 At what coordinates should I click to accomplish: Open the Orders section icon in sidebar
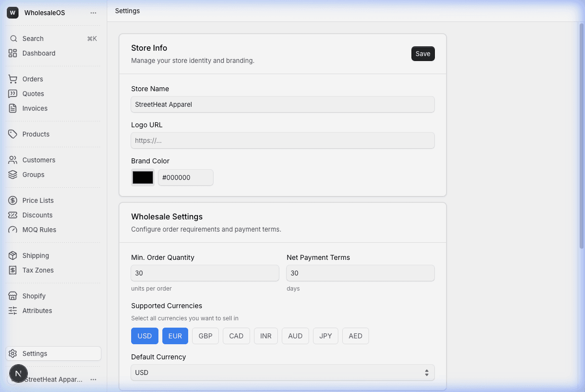pos(15,78)
